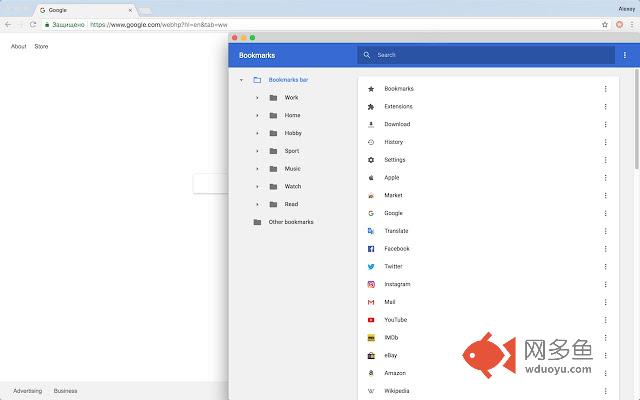Select the Work folder in the tree
The width and height of the screenshot is (640, 400).
coord(284,98)
